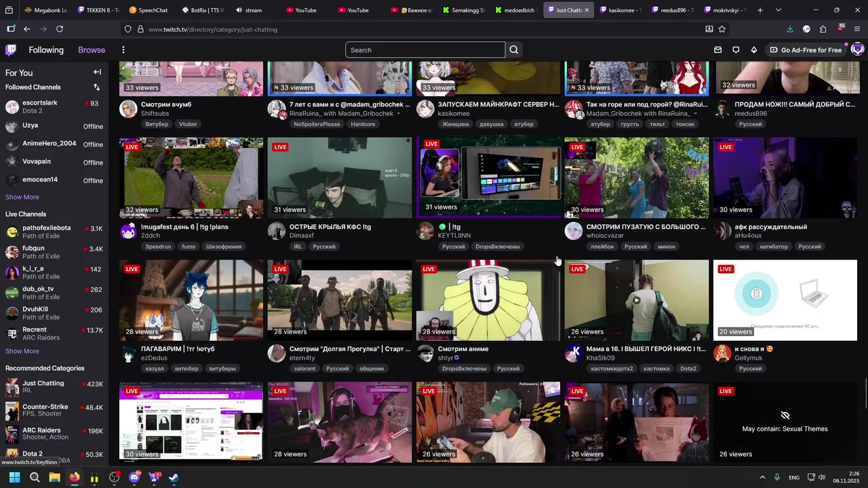Open the browser main menu icon

click(x=857, y=29)
